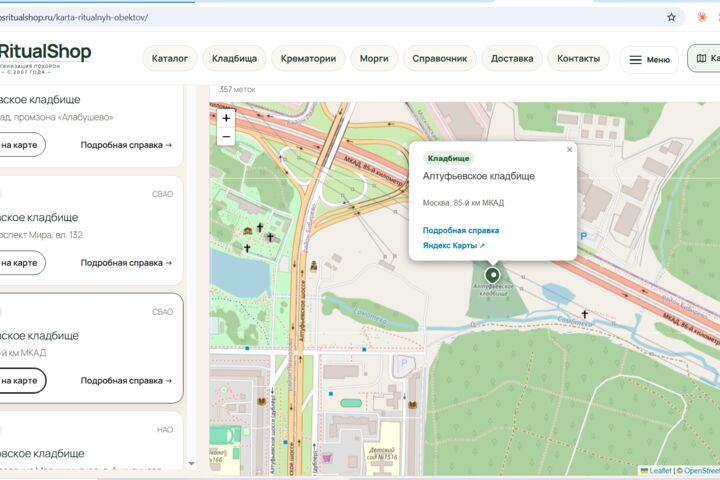Click the СВАО label on проспект Мира card

coord(163,194)
